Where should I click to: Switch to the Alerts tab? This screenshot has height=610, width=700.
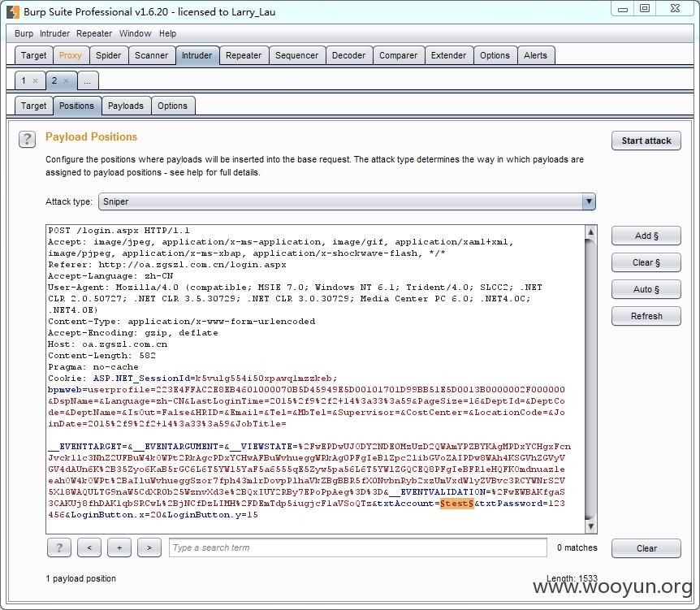(x=535, y=55)
